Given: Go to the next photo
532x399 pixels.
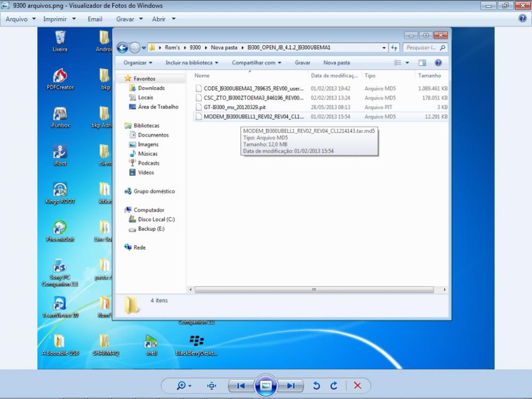Looking at the screenshot, I should coord(290,386).
